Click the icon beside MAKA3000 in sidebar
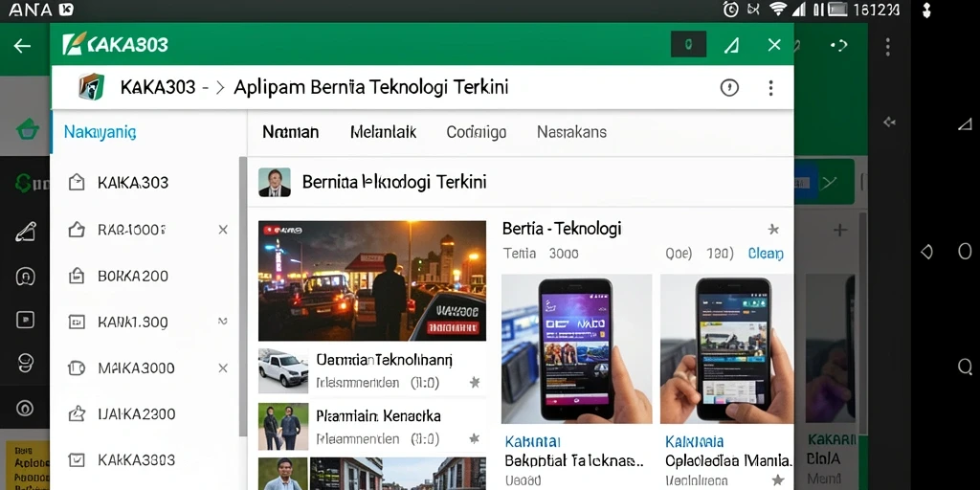 [77, 368]
